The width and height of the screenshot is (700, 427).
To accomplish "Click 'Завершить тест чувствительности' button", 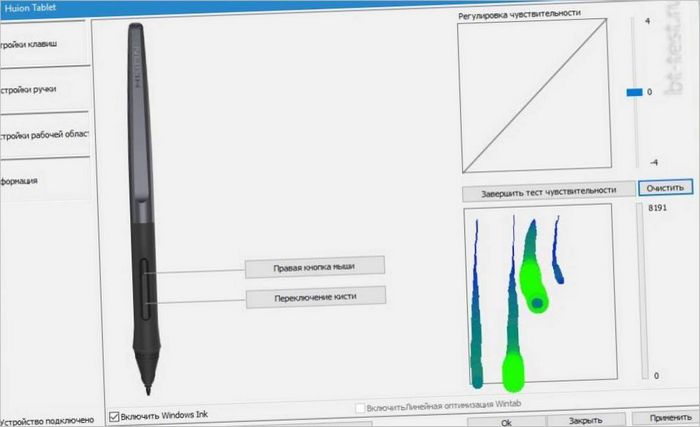I will pos(549,192).
